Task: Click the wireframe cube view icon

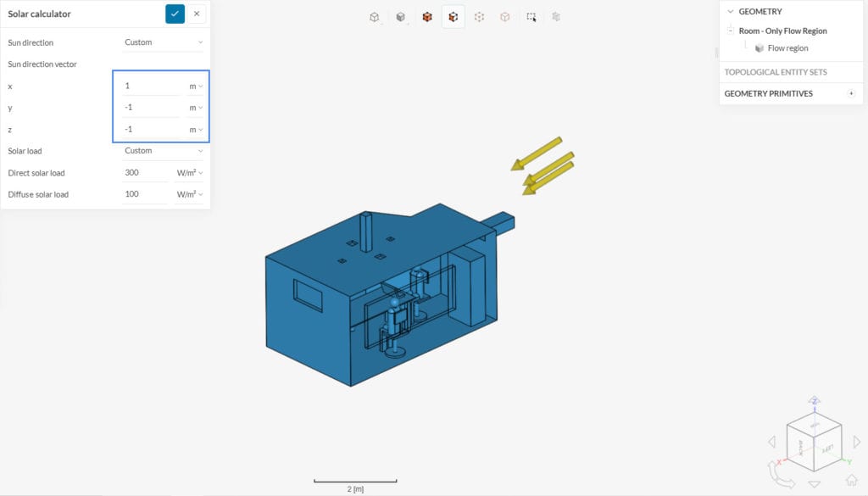Action: coord(375,17)
